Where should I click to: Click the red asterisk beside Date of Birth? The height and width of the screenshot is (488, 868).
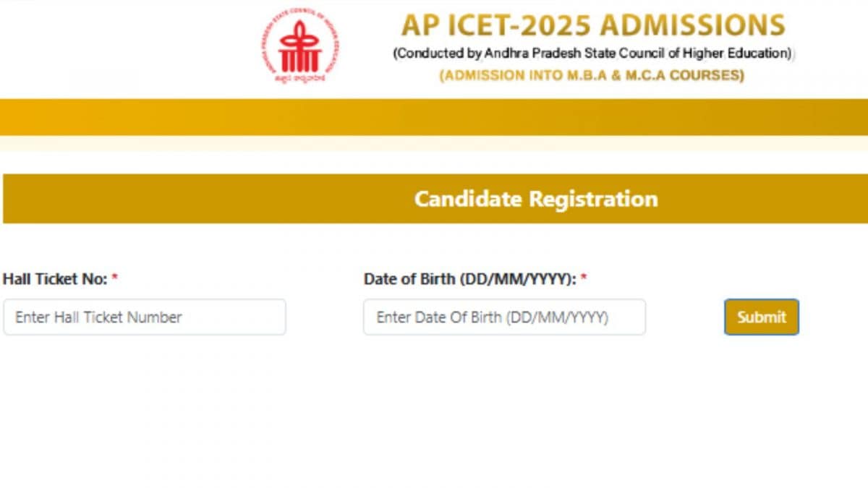tap(584, 278)
